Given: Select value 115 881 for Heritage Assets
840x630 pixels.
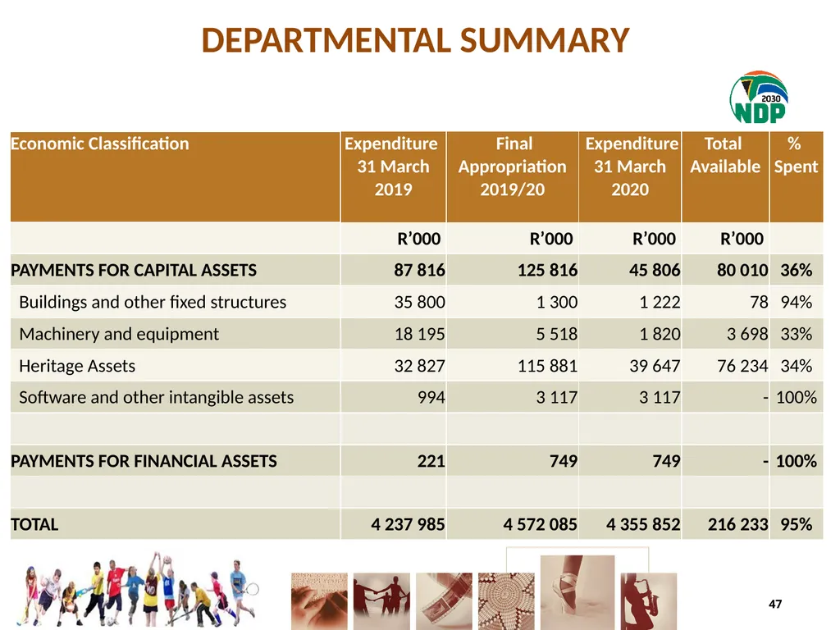Looking at the screenshot, I should pyautogui.click(x=547, y=366).
